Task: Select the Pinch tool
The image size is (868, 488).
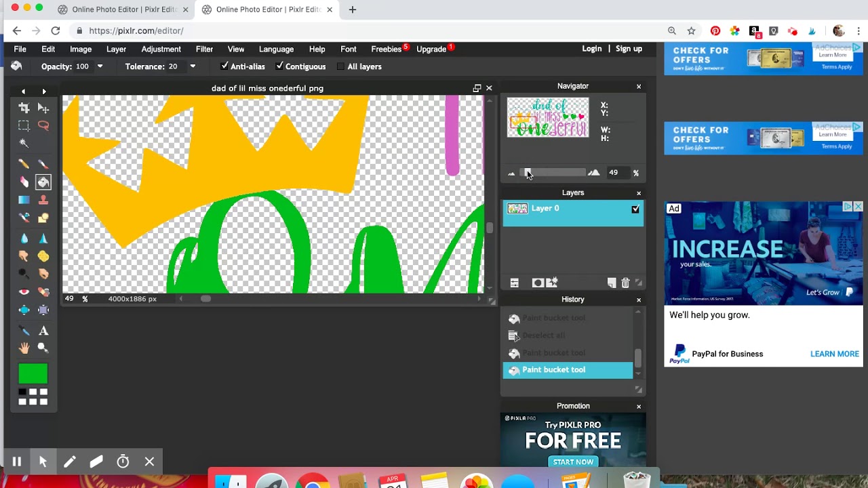Action: pyautogui.click(x=43, y=310)
